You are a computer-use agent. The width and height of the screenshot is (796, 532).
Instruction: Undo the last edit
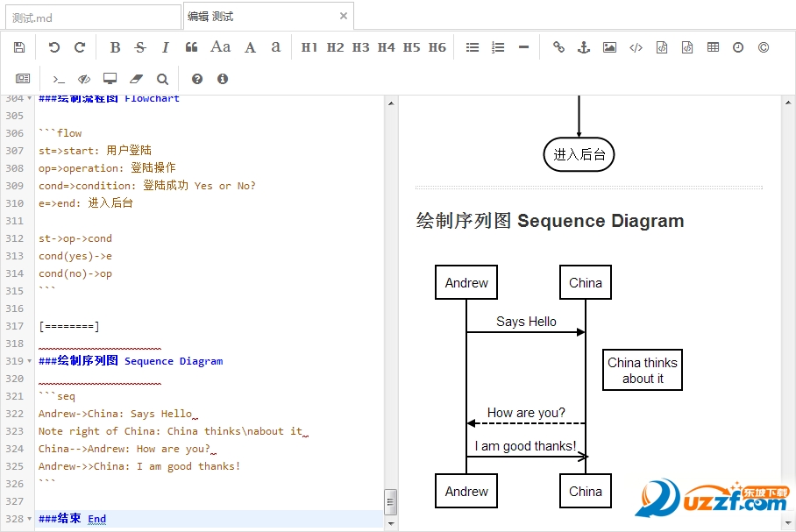(54, 47)
